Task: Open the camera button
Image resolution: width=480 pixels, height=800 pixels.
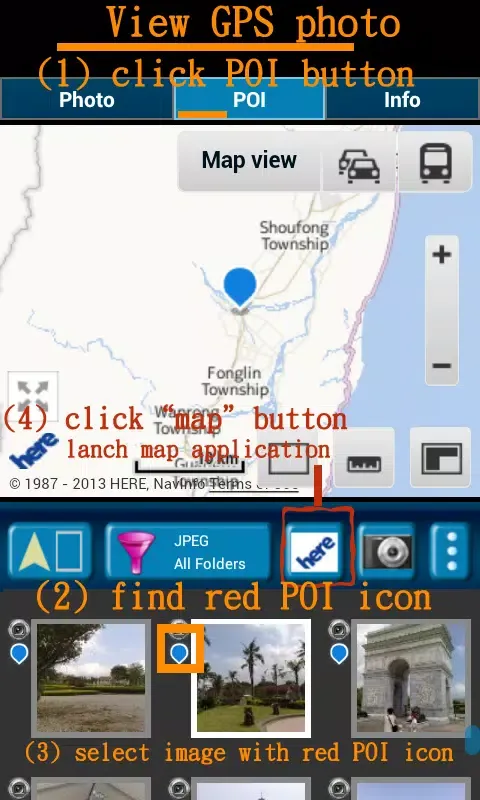Action: pos(388,552)
